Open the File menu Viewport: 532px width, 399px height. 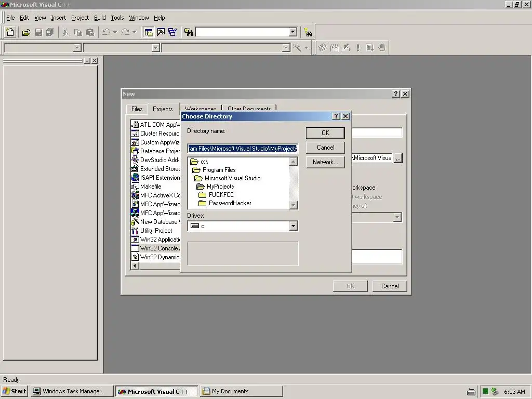(x=10, y=18)
